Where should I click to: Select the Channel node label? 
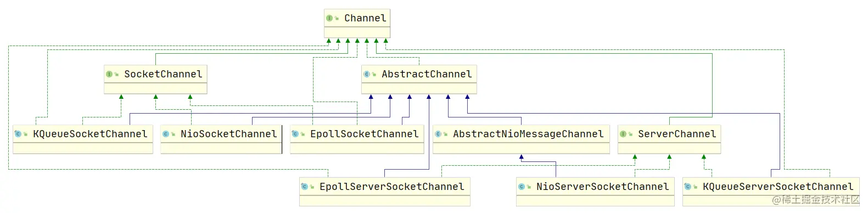click(x=365, y=18)
